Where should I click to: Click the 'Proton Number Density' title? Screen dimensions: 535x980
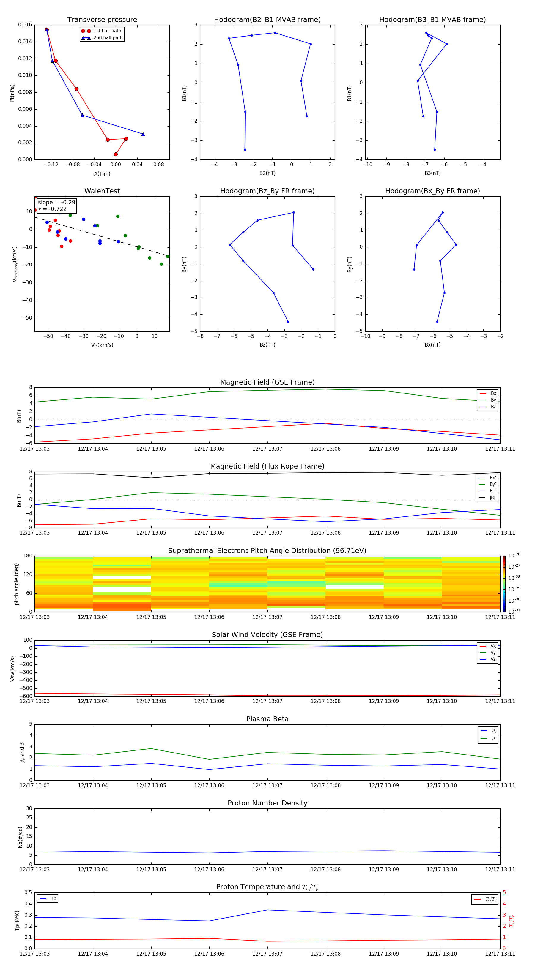point(267,803)
